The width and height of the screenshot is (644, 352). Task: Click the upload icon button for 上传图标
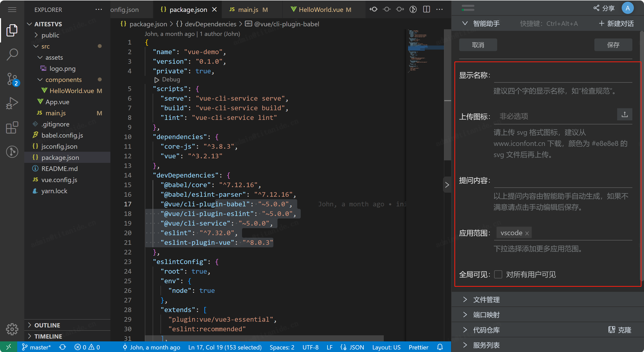(x=625, y=115)
